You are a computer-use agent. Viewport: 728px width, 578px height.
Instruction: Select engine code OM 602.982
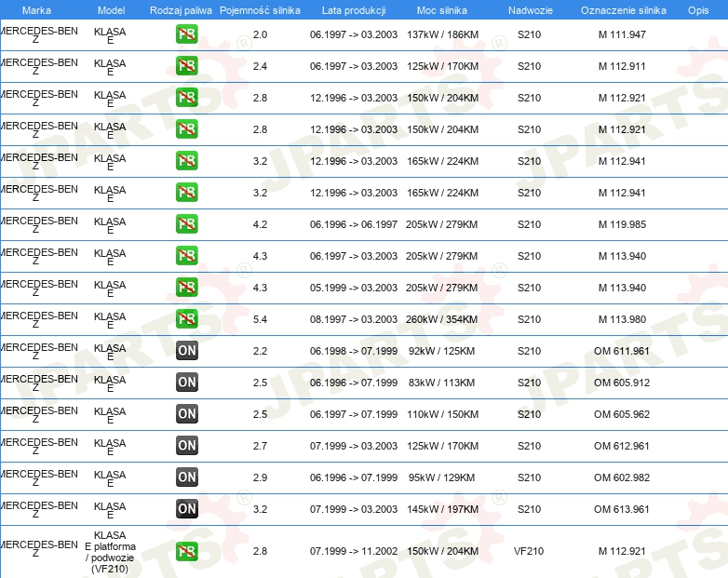click(622, 477)
